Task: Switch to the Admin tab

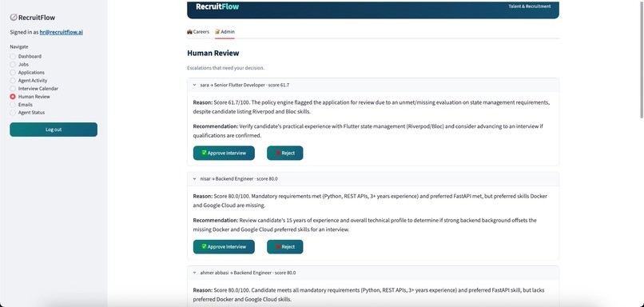Action: [x=225, y=32]
